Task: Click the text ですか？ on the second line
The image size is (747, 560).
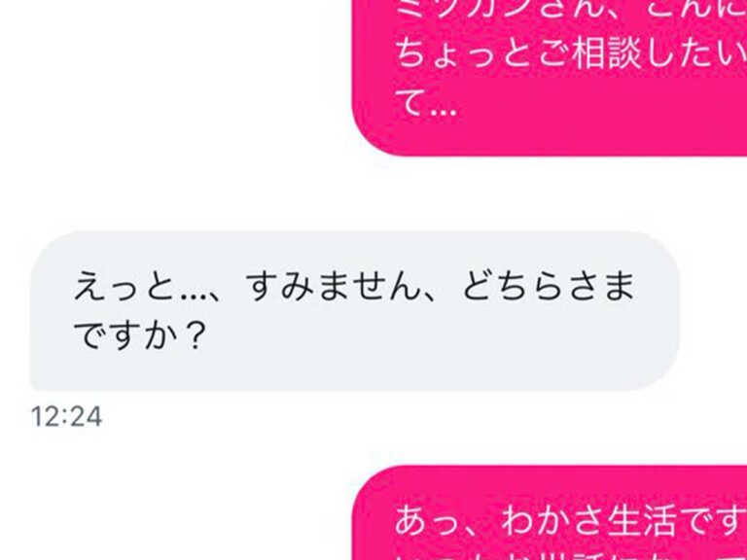Action: pos(140,335)
